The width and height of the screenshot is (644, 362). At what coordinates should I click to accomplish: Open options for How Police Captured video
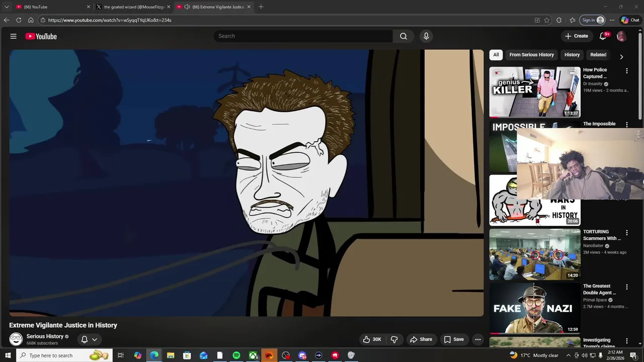pyautogui.click(x=627, y=71)
